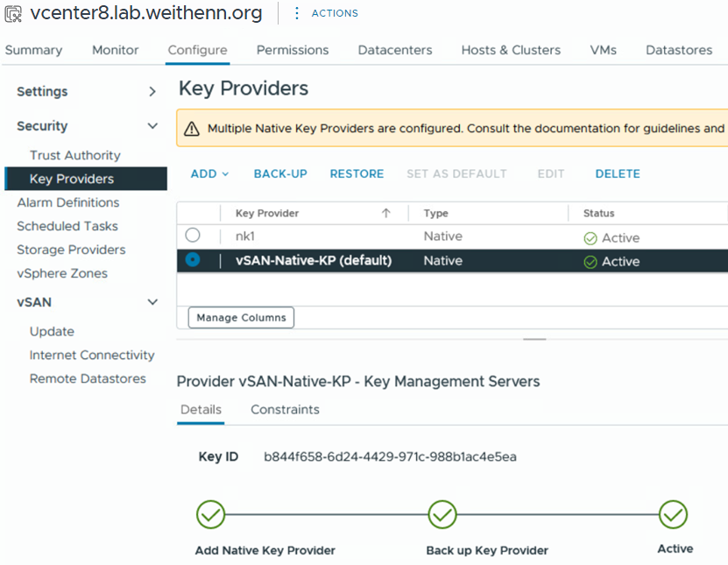728x565 pixels.
Task: Open Remote Datastores in sidebar
Action: pos(88,378)
